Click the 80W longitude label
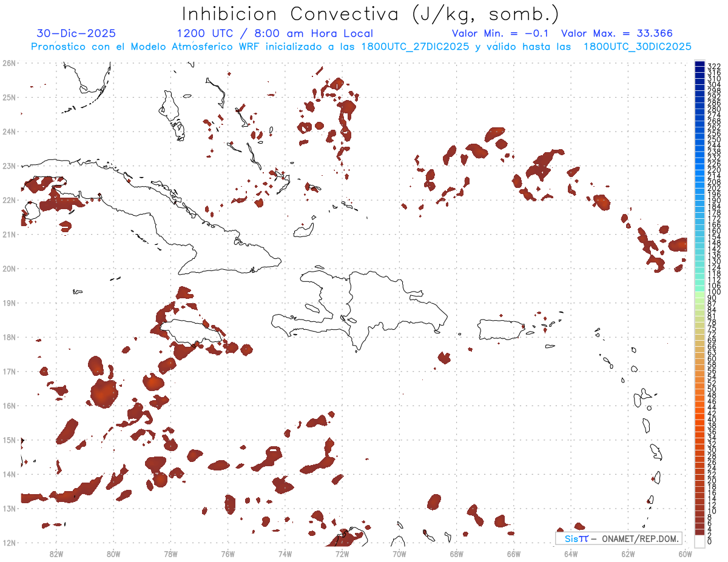728x562 pixels. coord(113,554)
